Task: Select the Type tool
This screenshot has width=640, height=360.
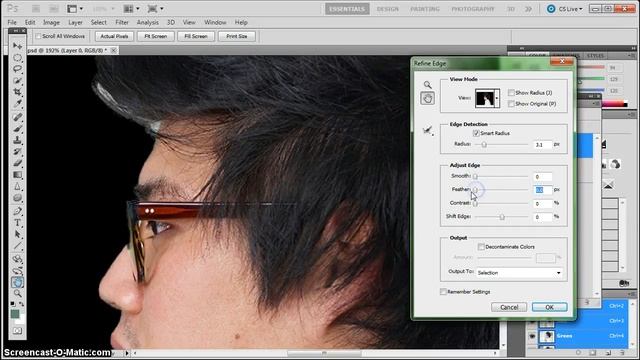Action: [17, 223]
